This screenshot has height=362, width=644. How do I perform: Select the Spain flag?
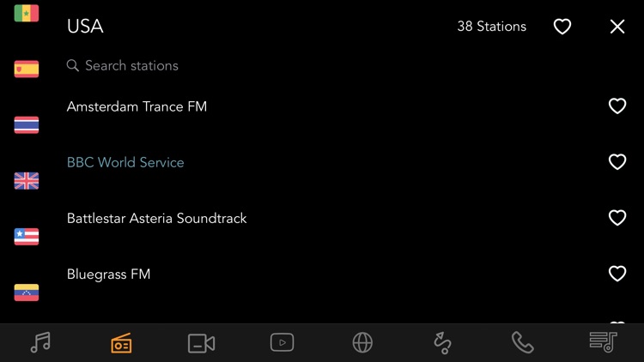27,69
